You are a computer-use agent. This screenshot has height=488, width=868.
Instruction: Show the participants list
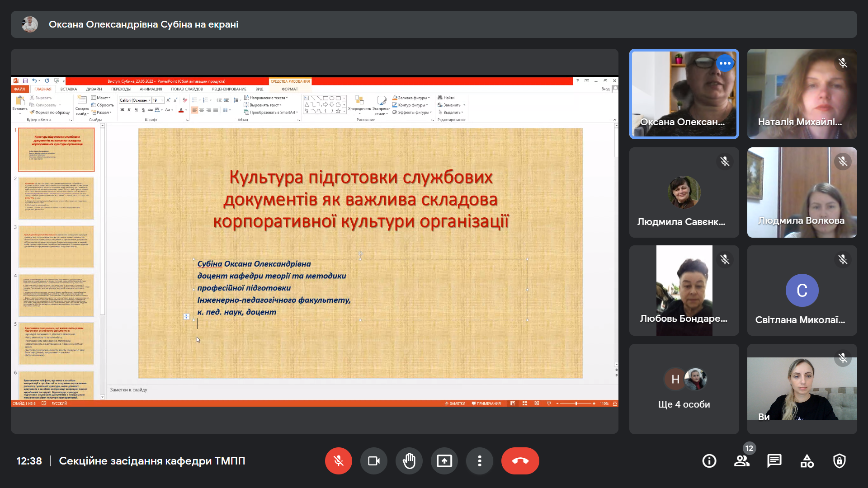click(x=742, y=461)
